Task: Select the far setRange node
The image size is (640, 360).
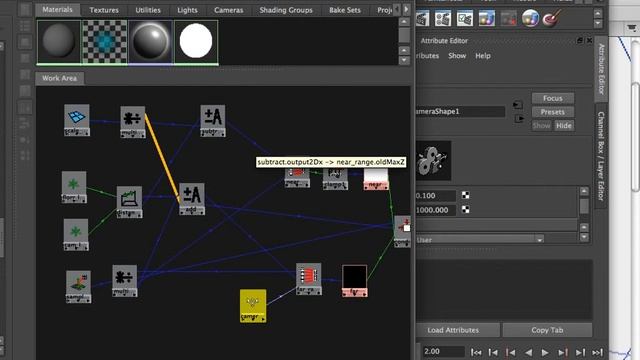Action: tap(309, 279)
